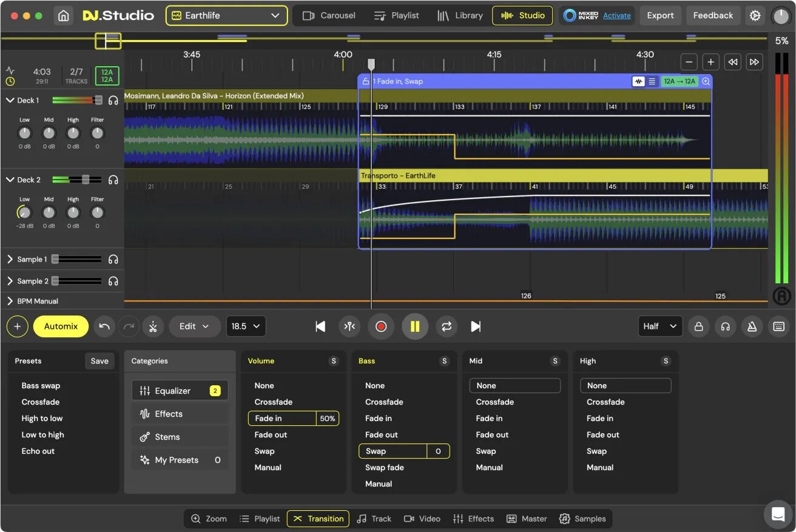Open the keyboard shortcuts panel
Image resolution: width=796 pixels, height=532 pixels.
point(778,326)
